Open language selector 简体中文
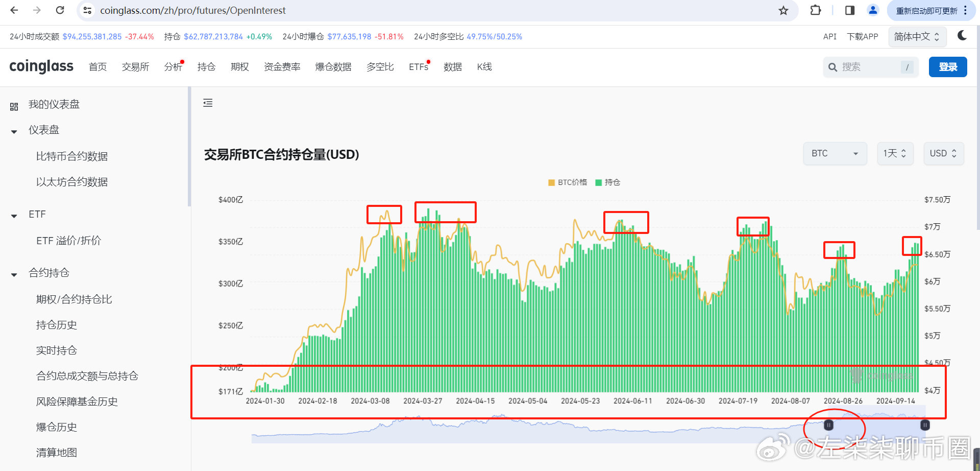The height and width of the screenshot is (471, 980). (x=917, y=37)
